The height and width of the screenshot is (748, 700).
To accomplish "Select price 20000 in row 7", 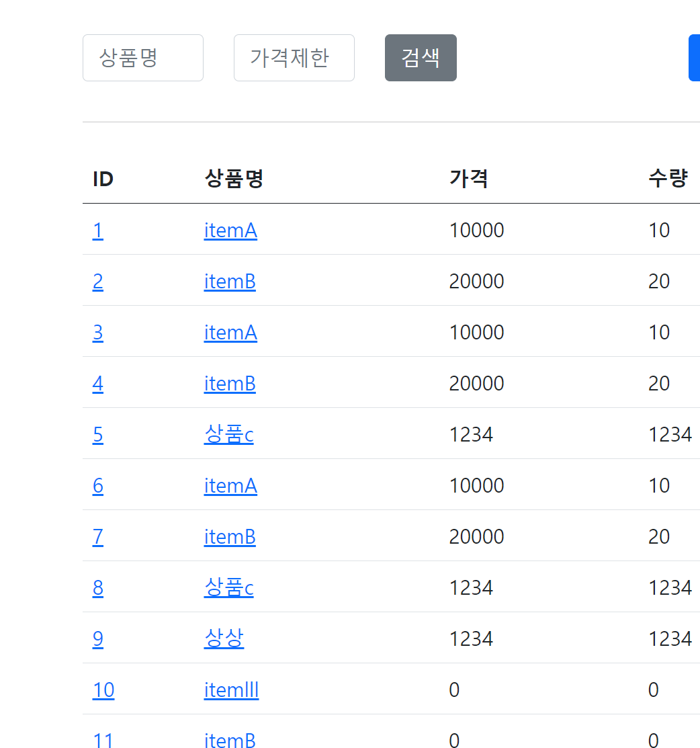I will (477, 537).
